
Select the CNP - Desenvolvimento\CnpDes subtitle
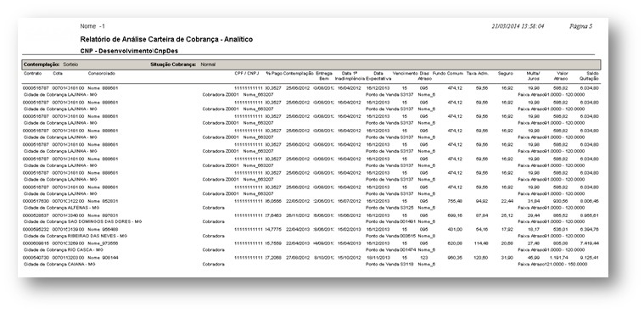point(129,52)
